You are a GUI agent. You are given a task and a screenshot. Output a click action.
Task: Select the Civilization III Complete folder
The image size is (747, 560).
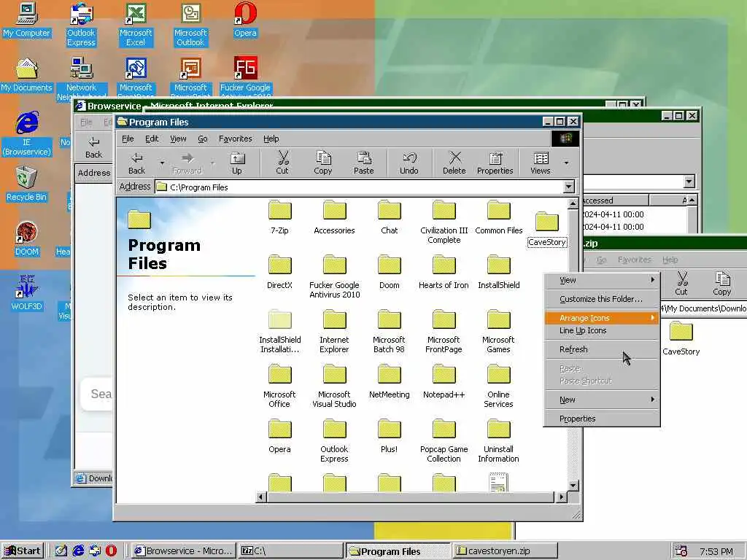coord(444,222)
